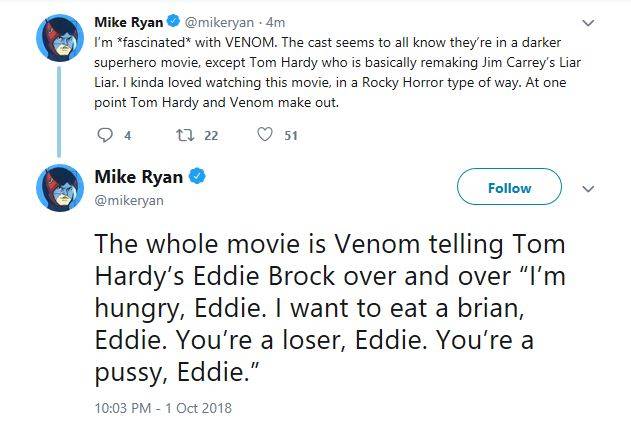Screen dimensions: 631x423
Task: Retweet the first VENOM tweet
Action: coord(183,137)
